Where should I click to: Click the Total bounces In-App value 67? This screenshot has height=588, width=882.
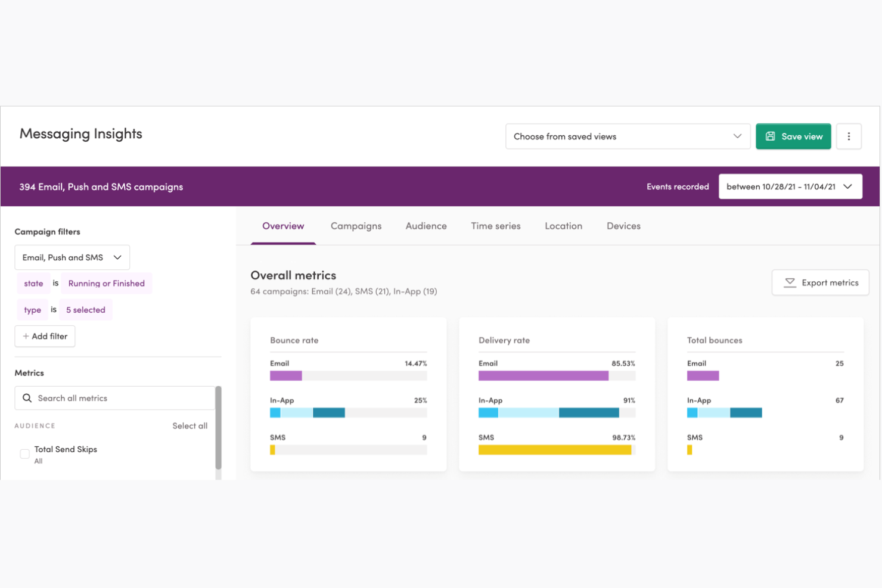pyautogui.click(x=840, y=400)
